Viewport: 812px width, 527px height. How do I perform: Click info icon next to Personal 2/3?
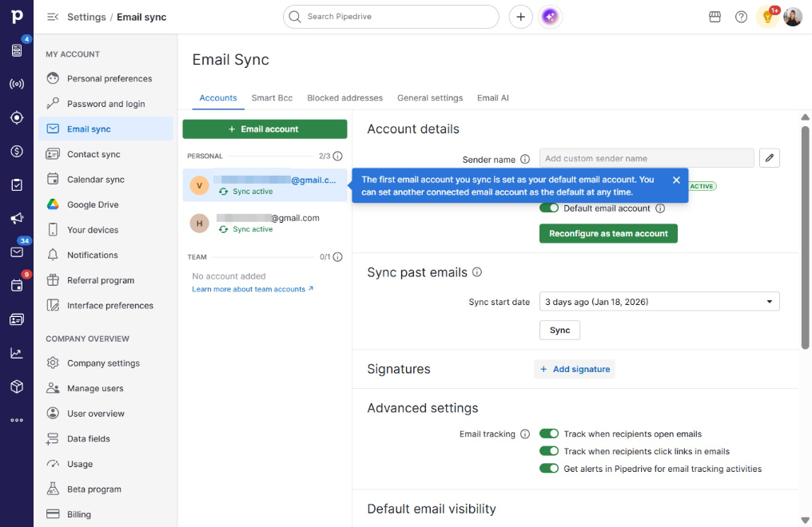point(337,156)
